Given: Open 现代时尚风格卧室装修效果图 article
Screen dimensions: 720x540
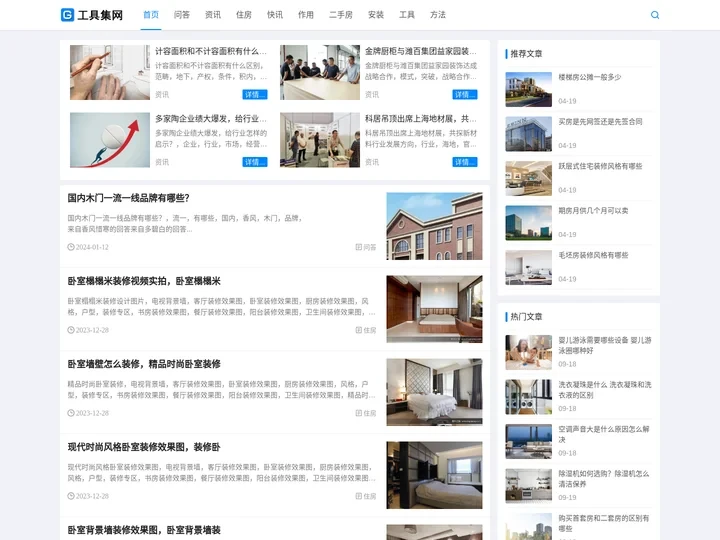Looking at the screenshot, I should tap(144, 447).
